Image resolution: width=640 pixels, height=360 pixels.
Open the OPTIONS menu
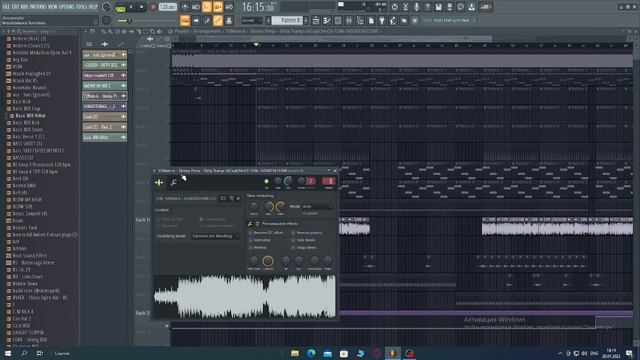pyautogui.click(x=67, y=7)
